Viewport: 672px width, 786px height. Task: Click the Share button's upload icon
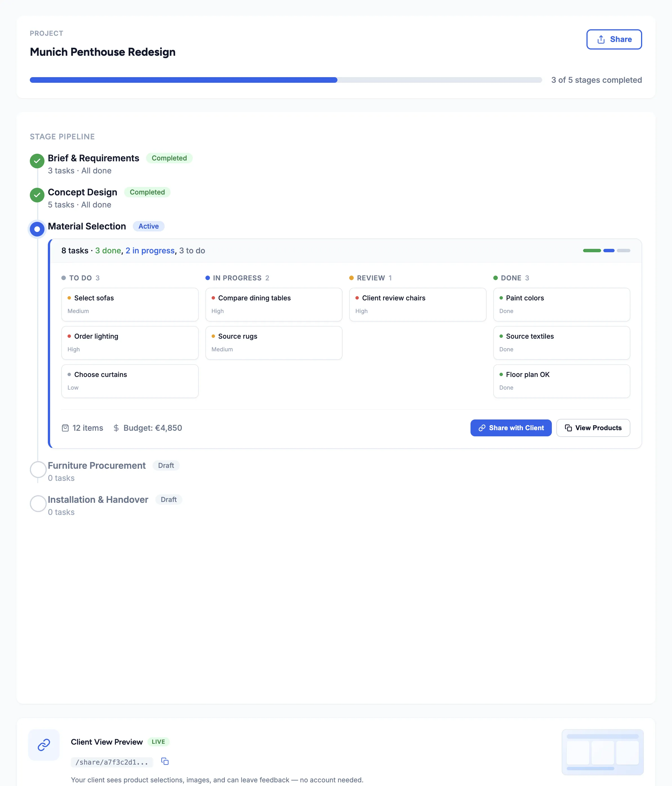click(x=601, y=39)
